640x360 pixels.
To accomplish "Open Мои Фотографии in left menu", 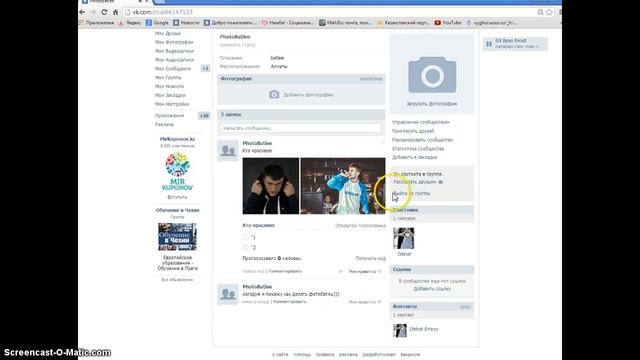I will (x=174, y=42).
